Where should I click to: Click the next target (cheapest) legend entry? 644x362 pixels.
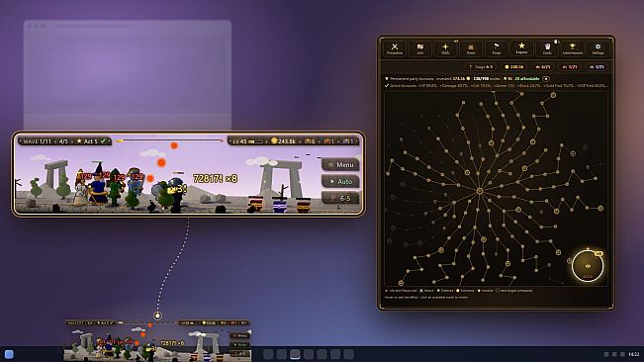(513, 291)
